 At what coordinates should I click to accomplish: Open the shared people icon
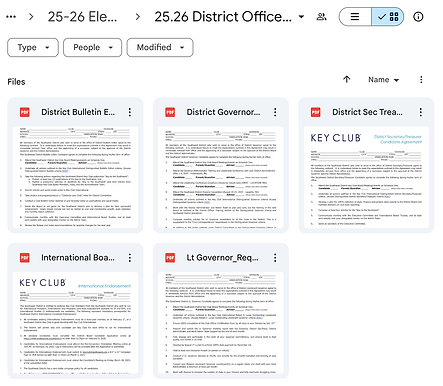pyautogui.click(x=321, y=17)
